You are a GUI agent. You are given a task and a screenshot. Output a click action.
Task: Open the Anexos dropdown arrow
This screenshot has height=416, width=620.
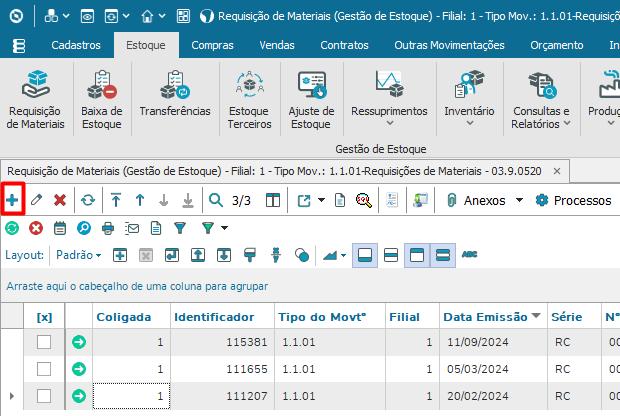point(519,200)
